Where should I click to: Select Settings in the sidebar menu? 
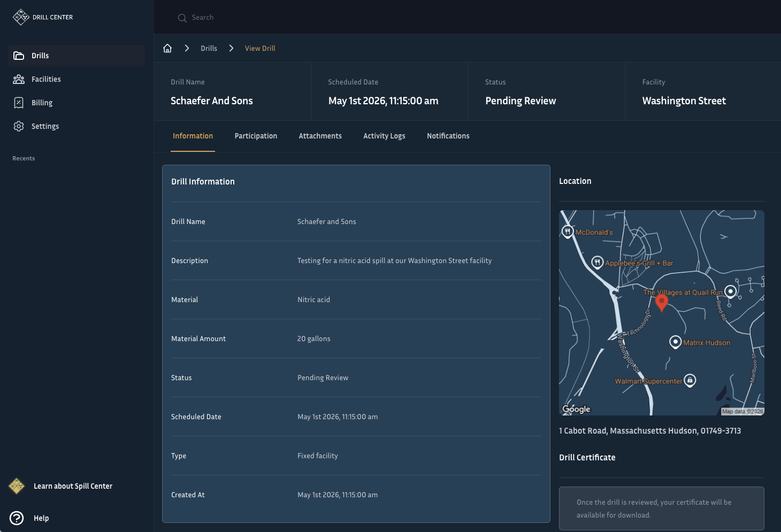point(76,126)
